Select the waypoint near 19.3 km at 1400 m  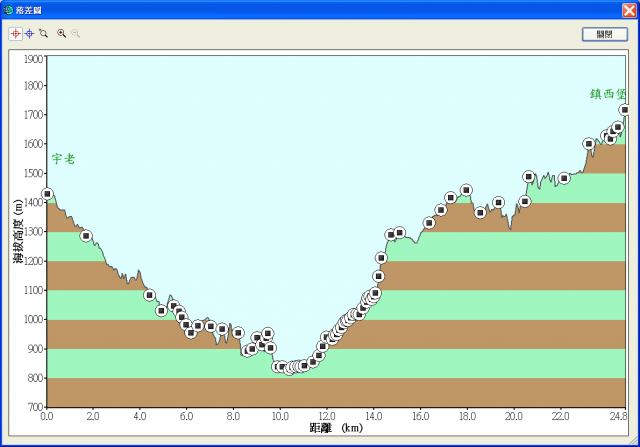click(498, 202)
